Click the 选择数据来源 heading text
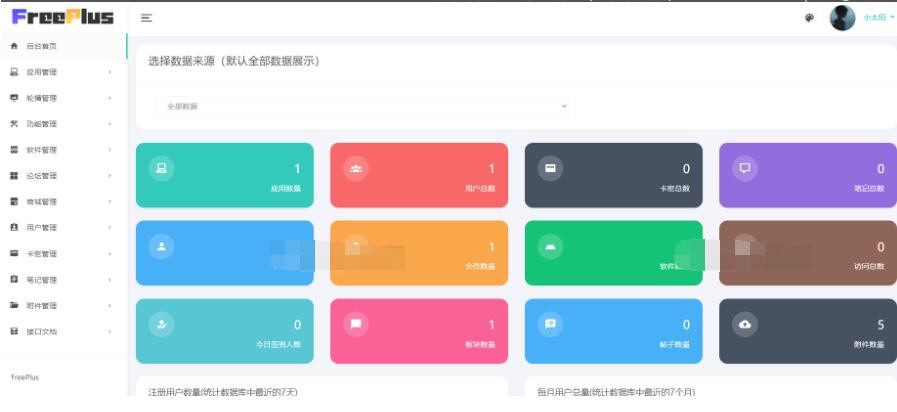897x412 pixels. coord(234,61)
